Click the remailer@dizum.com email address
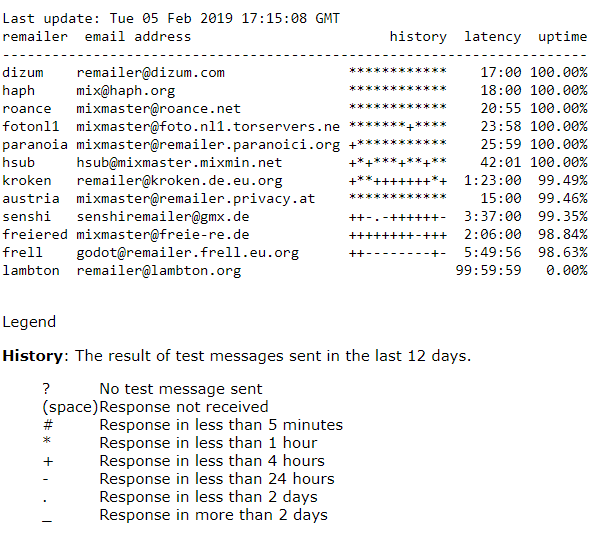Viewport: 606px width, 534px height. (x=150, y=73)
